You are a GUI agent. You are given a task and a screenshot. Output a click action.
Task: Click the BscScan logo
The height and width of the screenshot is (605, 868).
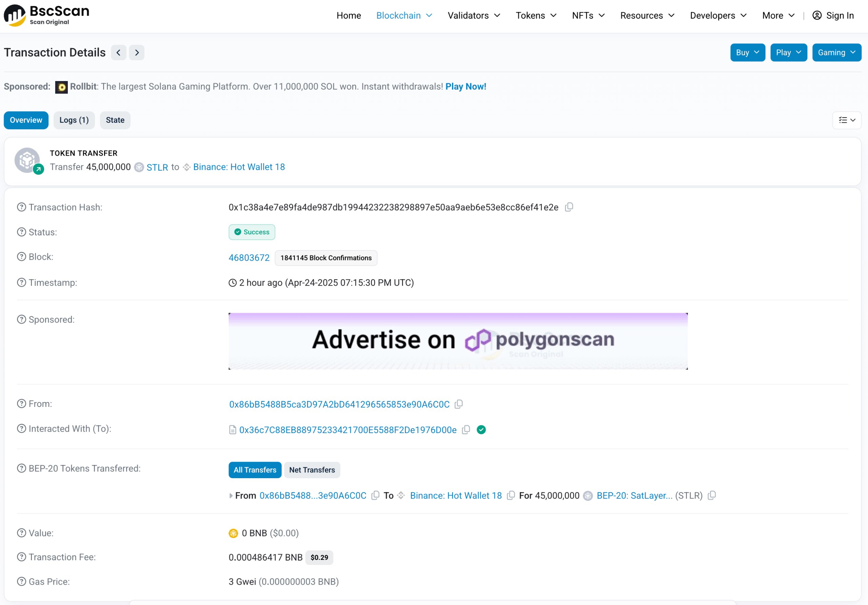pos(46,16)
